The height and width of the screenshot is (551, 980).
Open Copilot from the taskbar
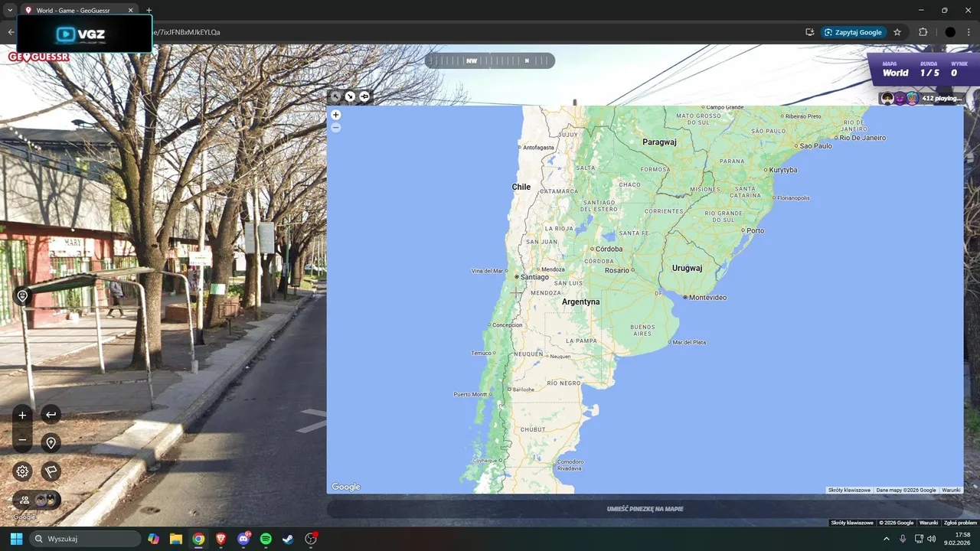click(x=153, y=539)
